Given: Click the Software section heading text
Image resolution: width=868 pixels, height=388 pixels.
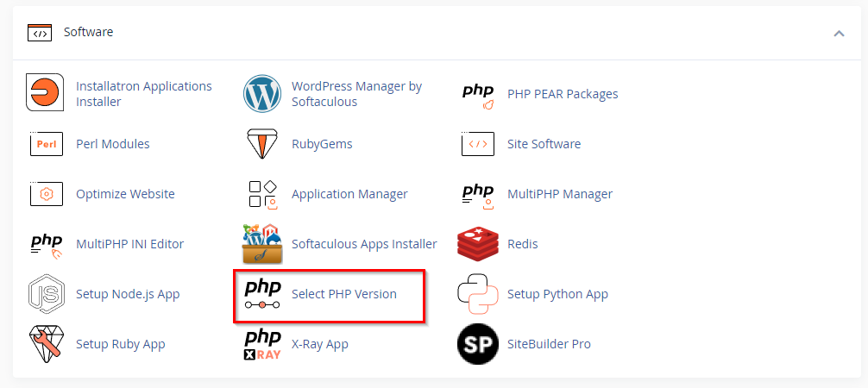Looking at the screenshot, I should click(89, 32).
